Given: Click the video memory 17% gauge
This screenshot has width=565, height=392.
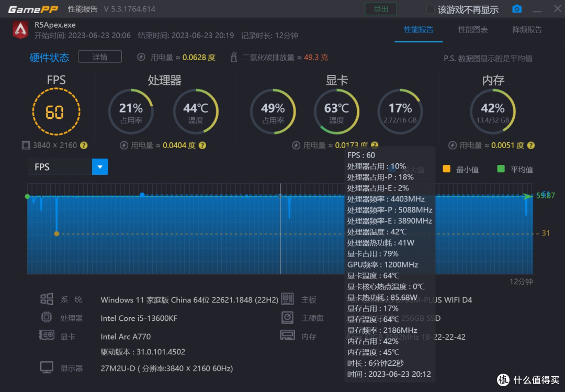Looking at the screenshot, I should pos(400,111).
